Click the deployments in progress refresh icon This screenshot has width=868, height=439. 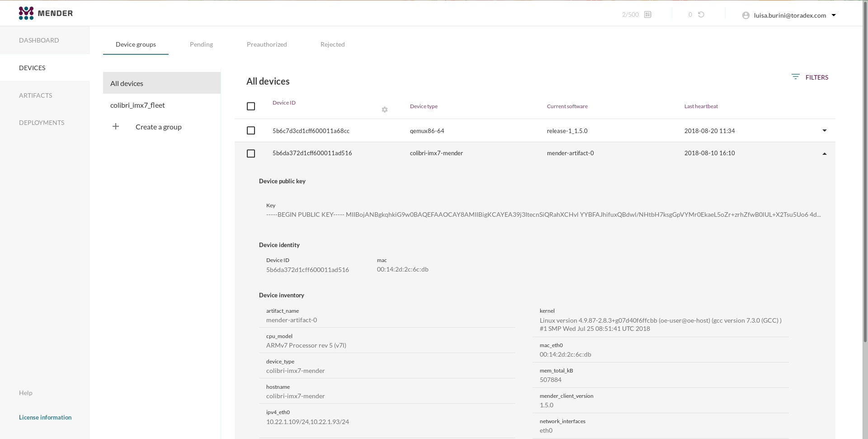(x=701, y=14)
